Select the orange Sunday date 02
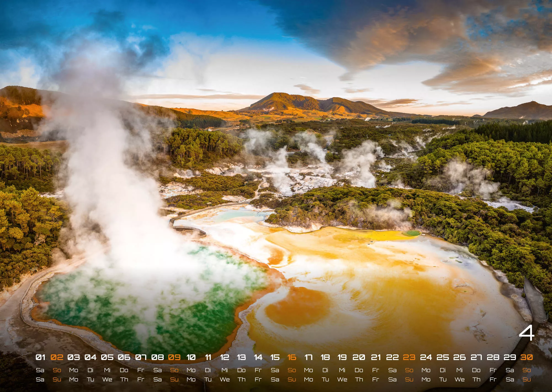This screenshot has height=392, width=552. tap(57, 357)
